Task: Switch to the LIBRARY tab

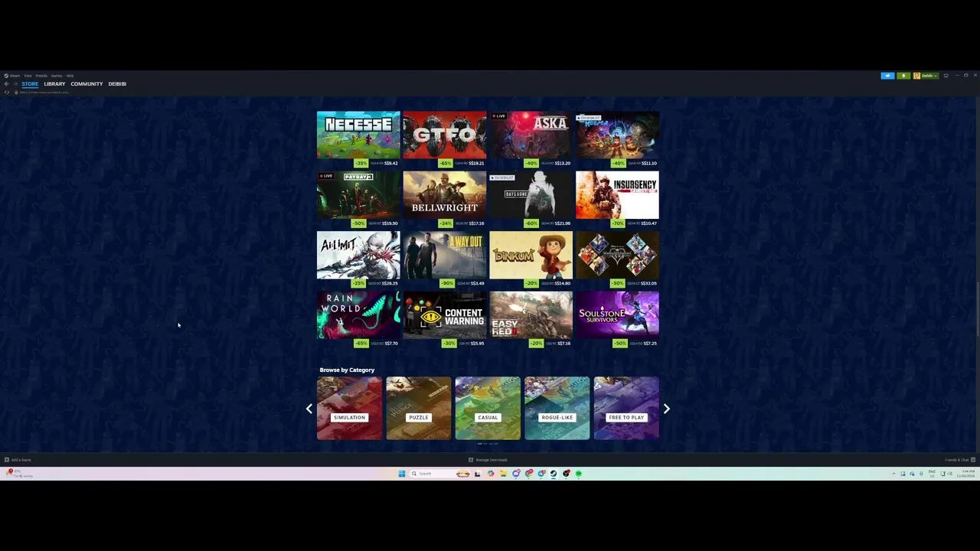Action: tap(54, 84)
